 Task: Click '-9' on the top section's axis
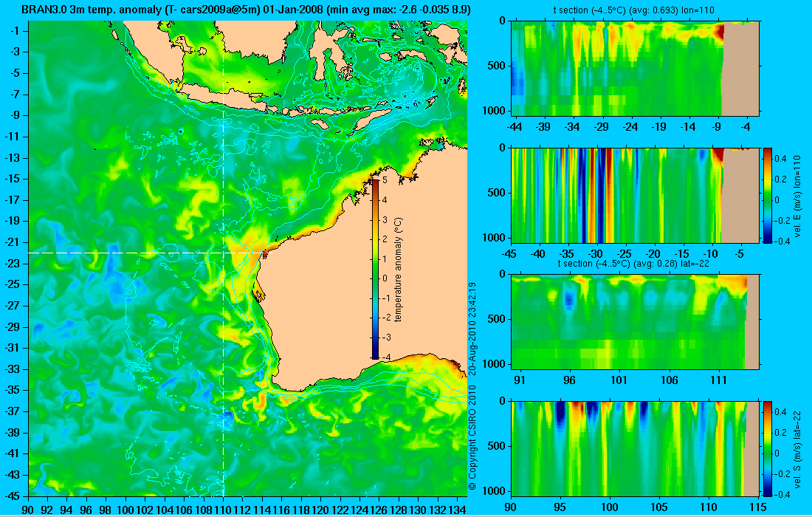pos(717,127)
